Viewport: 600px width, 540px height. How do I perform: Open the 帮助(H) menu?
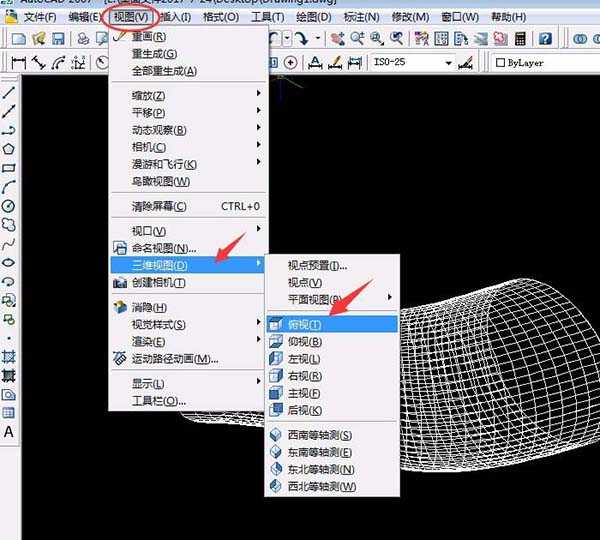pyautogui.click(x=509, y=17)
